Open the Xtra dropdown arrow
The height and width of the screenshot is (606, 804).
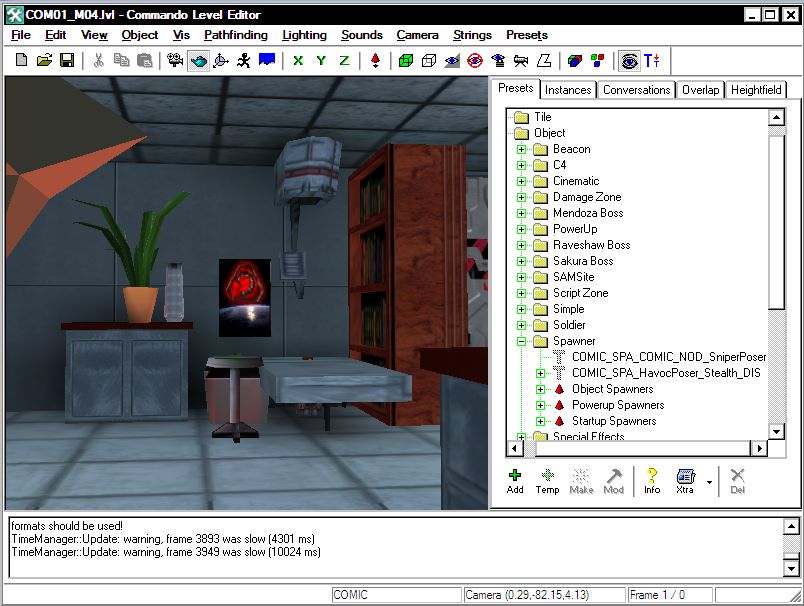pyautogui.click(x=709, y=481)
